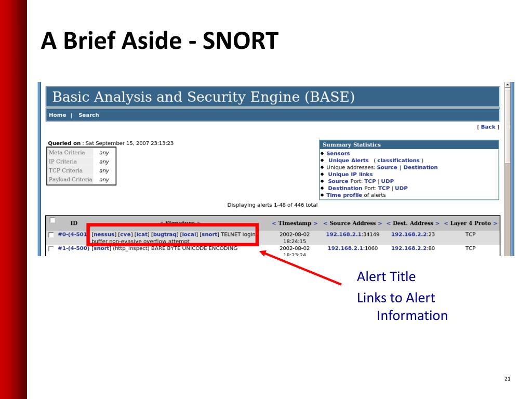Open the Unique IP links entry
The image size is (532, 399).
pyautogui.click(x=350, y=175)
